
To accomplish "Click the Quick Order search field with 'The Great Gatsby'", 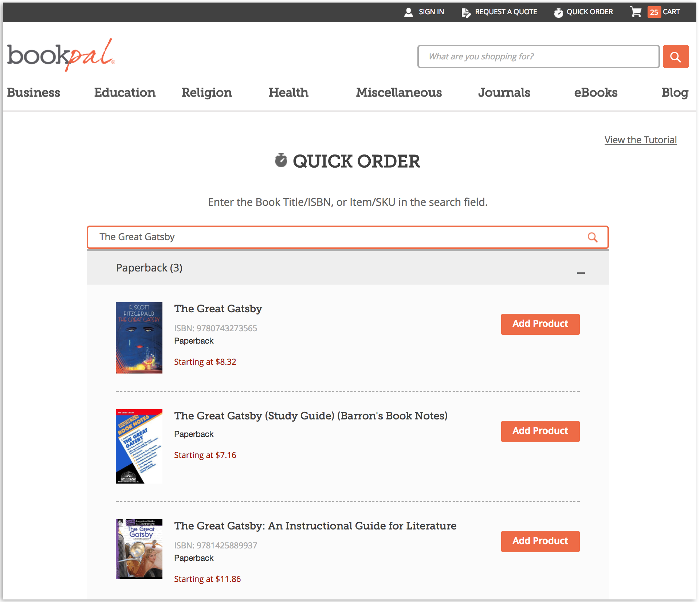I will 328,237.
